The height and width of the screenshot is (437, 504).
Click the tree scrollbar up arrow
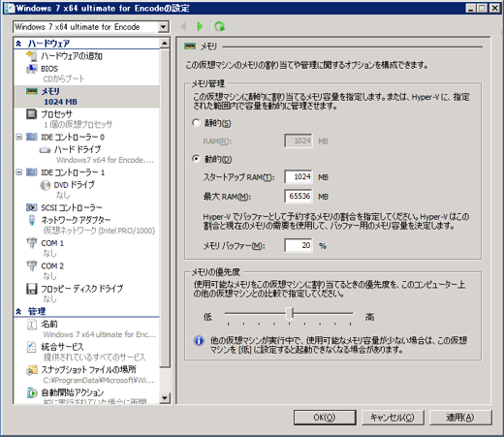pyautogui.click(x=165, y=44)
